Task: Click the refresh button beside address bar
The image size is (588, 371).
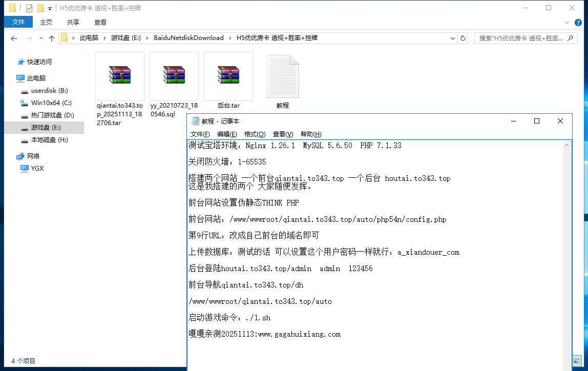Action: pyautogui.click(x=463, y=38)
